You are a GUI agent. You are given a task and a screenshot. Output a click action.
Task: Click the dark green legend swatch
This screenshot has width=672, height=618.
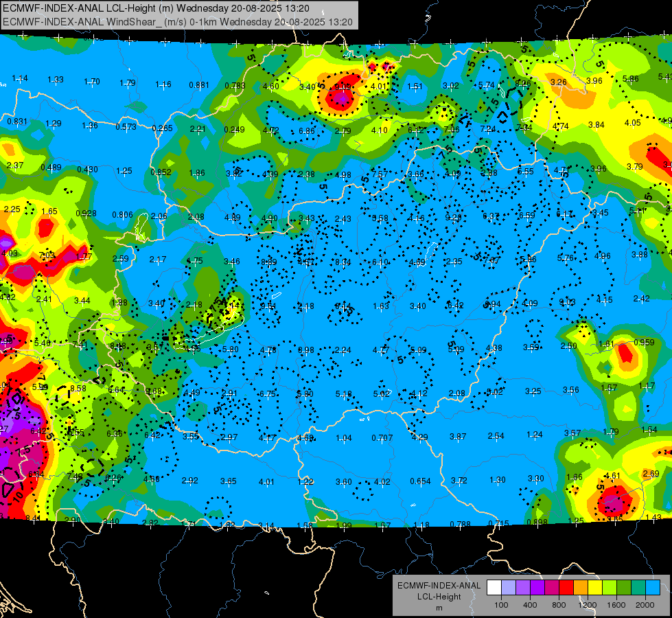click(624, 588)
